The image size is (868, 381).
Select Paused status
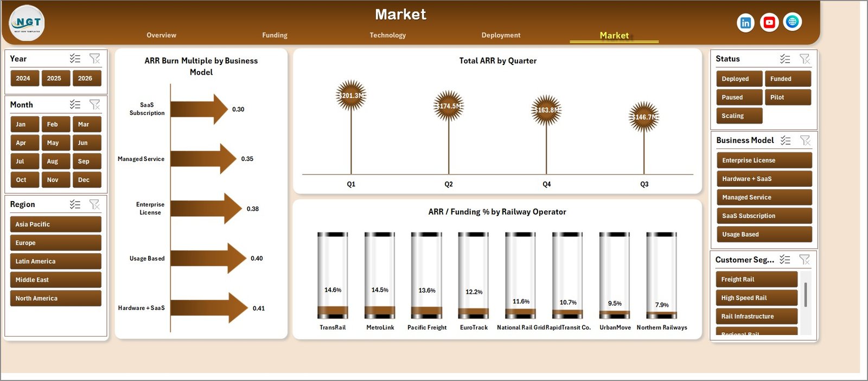739,97
